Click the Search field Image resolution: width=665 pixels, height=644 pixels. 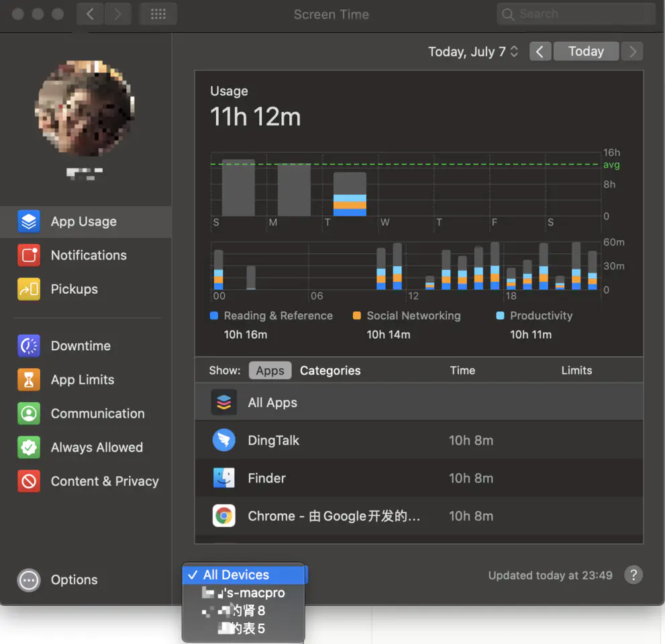(x=576, y=14)
